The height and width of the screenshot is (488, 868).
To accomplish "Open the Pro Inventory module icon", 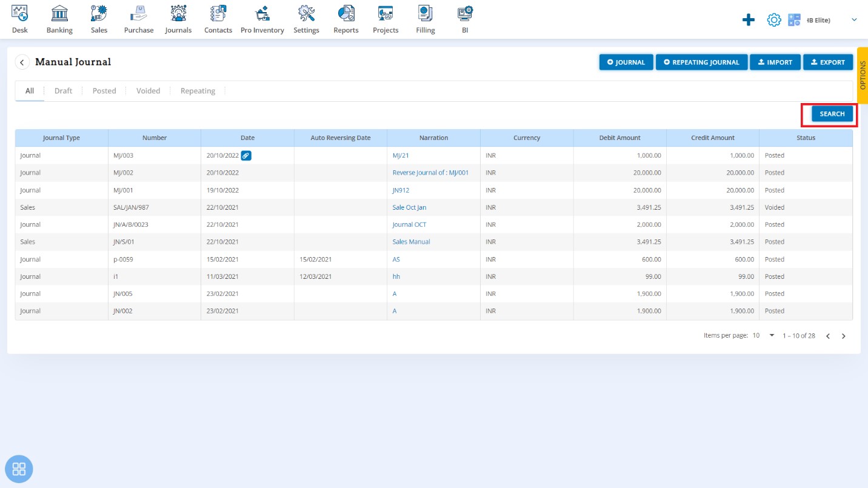I will click(262, 13).
